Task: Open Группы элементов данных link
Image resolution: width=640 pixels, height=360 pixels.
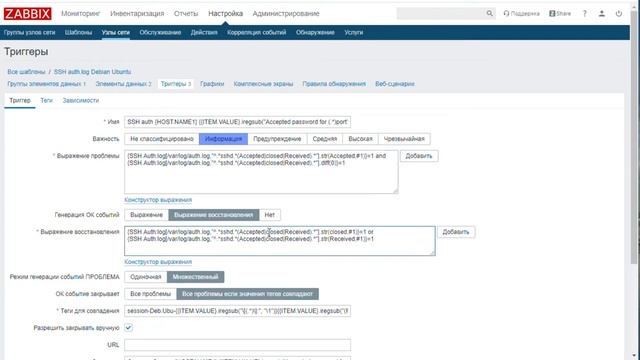Action: [47, 84]
